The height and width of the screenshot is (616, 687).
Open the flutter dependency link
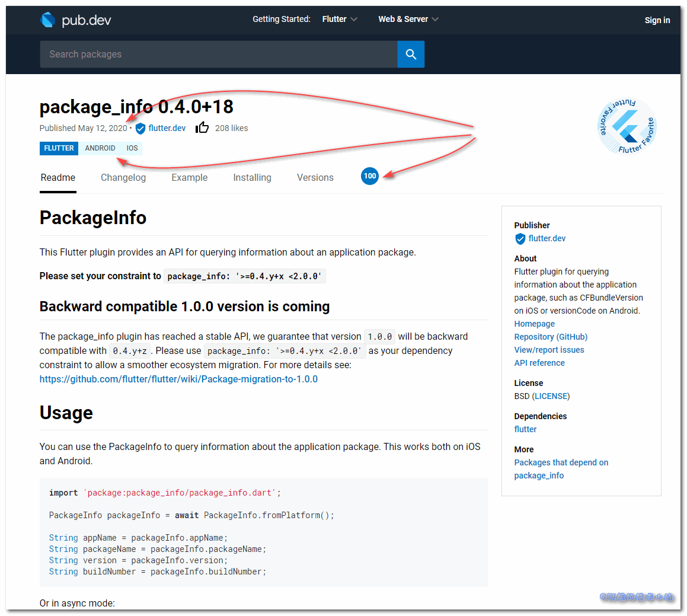coord(525,429)
